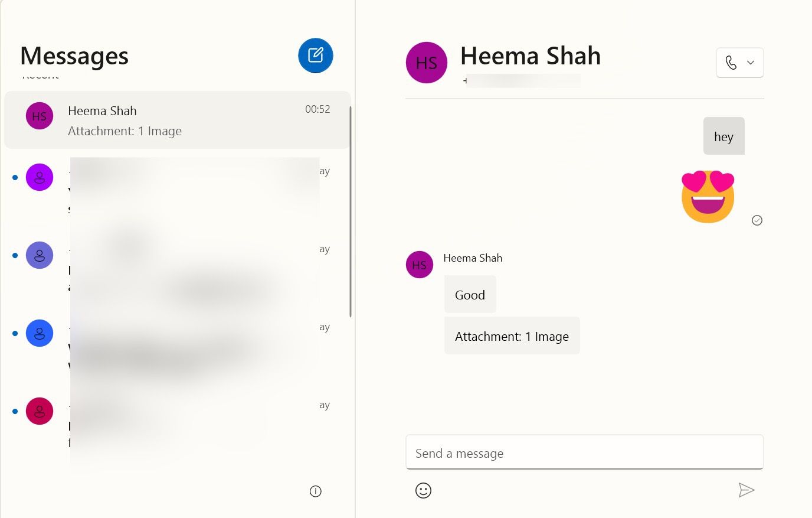Image resolution: width=812 pixels, height=518 pixels.
Task: Click the Send a message input field
Action: click(x=584, y=452)
